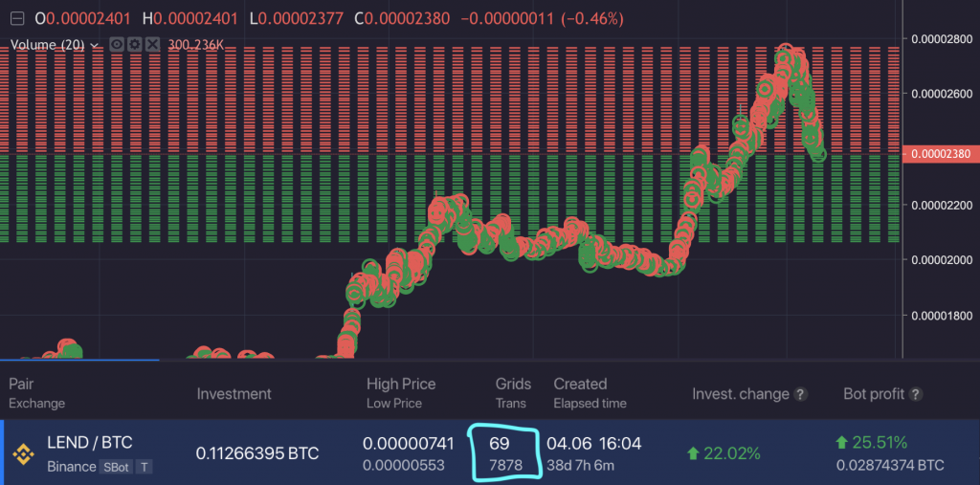Click the 0.00002800 price axis label
The image size is (980, 485).
point(943,39)
